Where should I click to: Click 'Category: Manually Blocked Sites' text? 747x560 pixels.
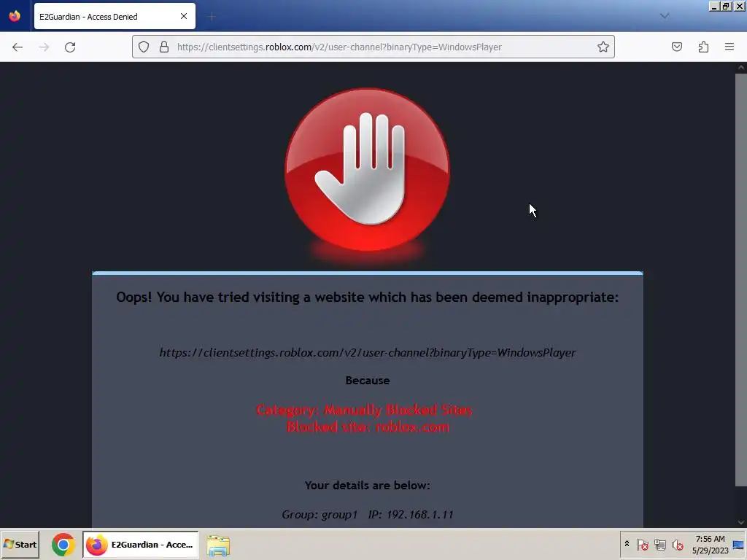(364, 410)
